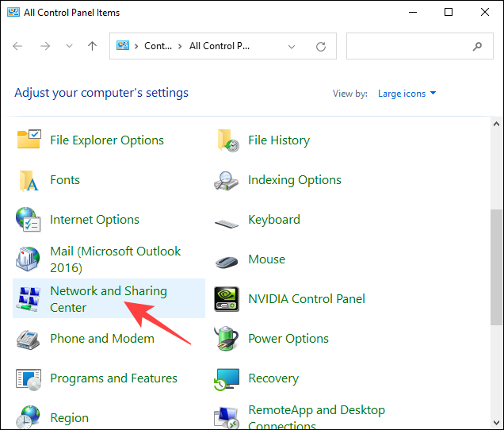Click the Network and Sharing Center icon
The height and width of the screenshot is (430, 504).
coord(29,299)
